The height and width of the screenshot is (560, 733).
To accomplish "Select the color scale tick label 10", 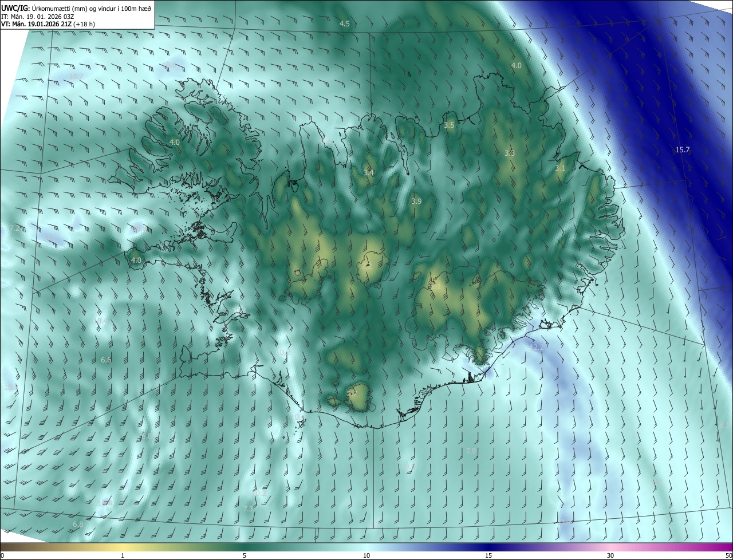I will pos(366,556).
